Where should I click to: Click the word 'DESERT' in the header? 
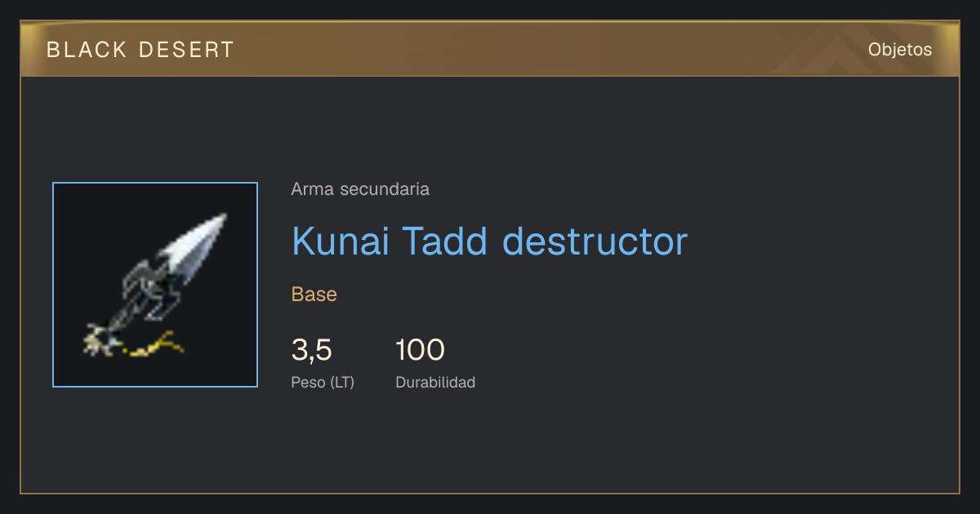[186, 50]
